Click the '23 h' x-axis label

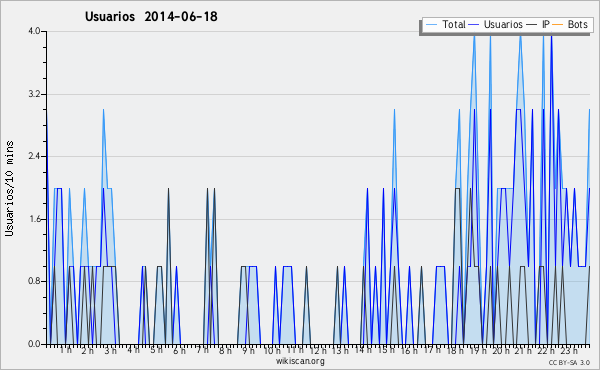pyautogui.click(x=569, y=350)
